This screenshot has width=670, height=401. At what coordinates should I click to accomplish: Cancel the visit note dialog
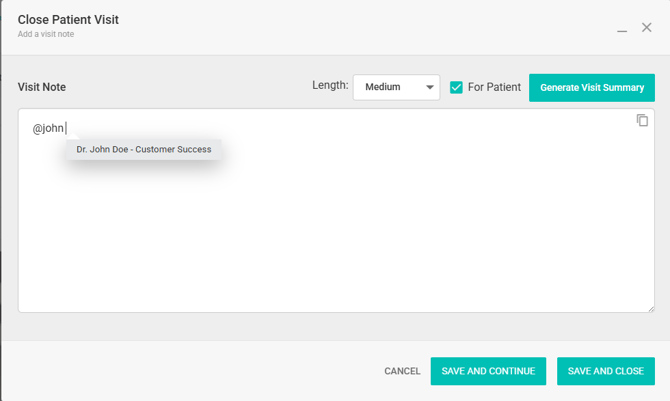pyautogui.click(x=402, y=371)
